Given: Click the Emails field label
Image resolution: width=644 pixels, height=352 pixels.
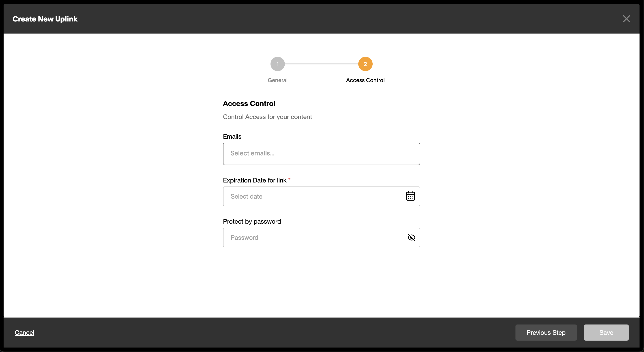Looking at the screenshot, I should pyautogui.click(x=232, y=137).
